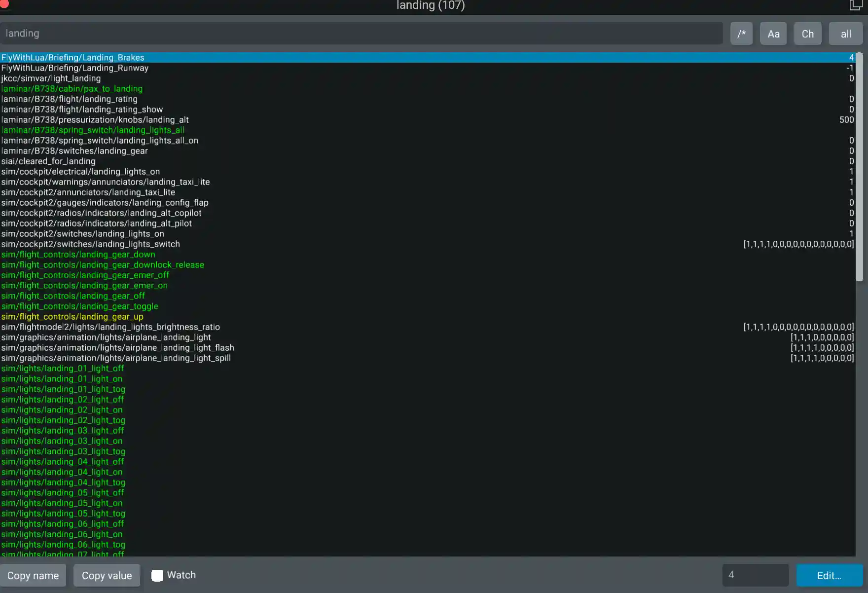The image size is (868, 593).
Task: Click the Copy name button
Action: coord(33,575)
